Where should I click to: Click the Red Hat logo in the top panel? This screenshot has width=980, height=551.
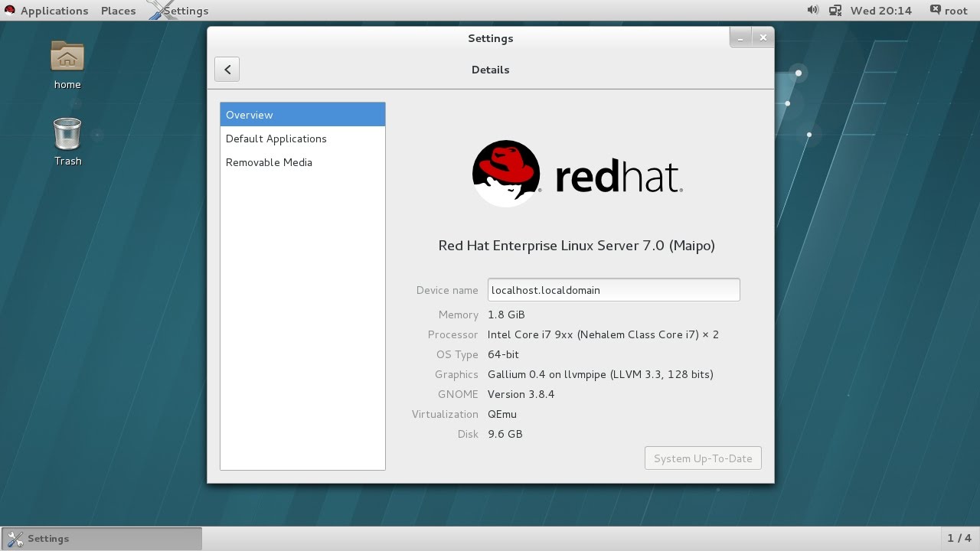point(9,10)
